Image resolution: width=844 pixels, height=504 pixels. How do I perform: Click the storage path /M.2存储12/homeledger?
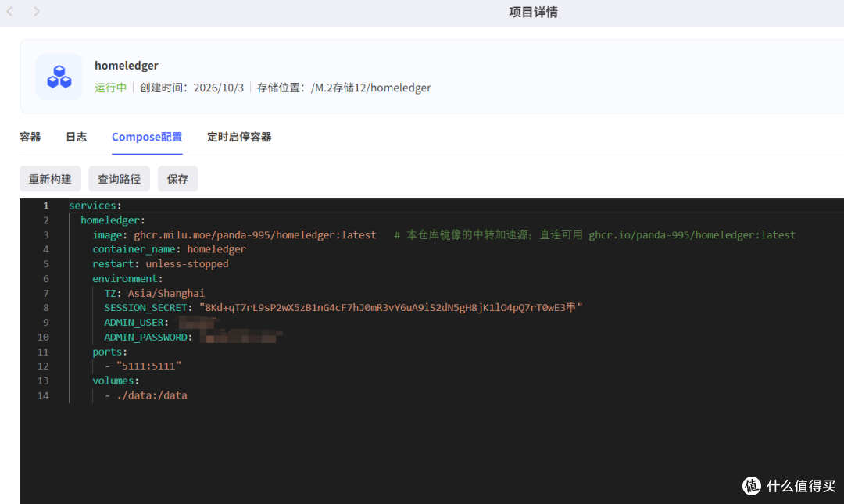(371, 88)
